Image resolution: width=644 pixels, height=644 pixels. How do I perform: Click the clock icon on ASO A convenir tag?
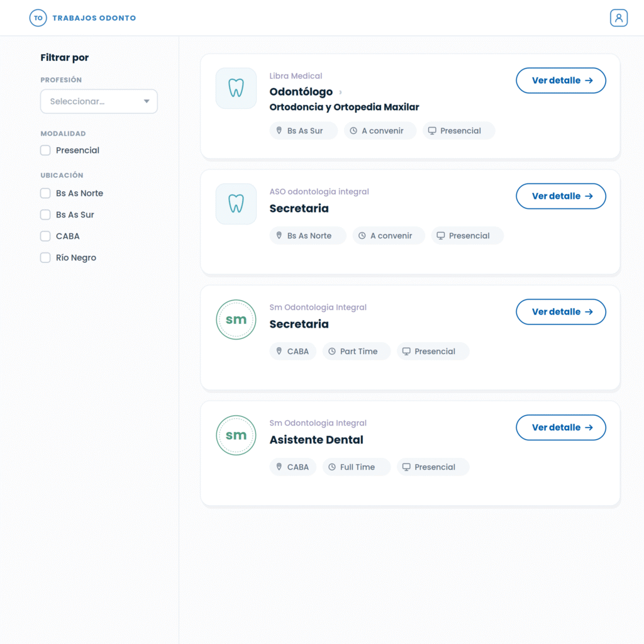[x=362, y=236]
